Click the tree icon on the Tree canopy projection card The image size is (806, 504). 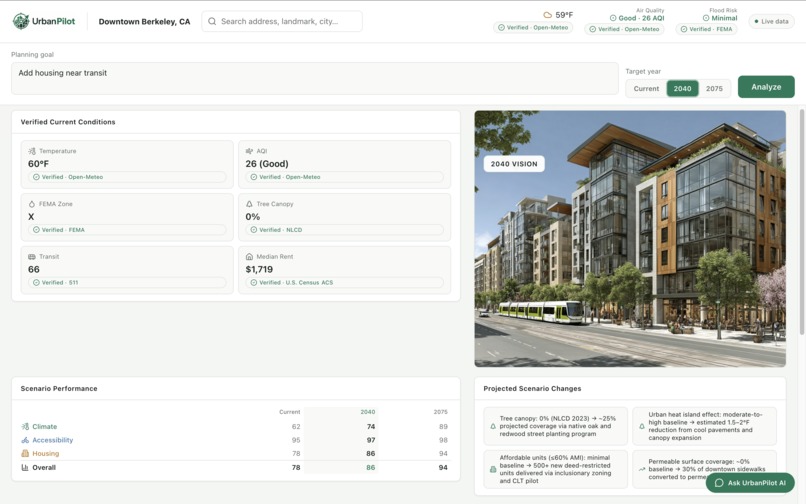493,426
